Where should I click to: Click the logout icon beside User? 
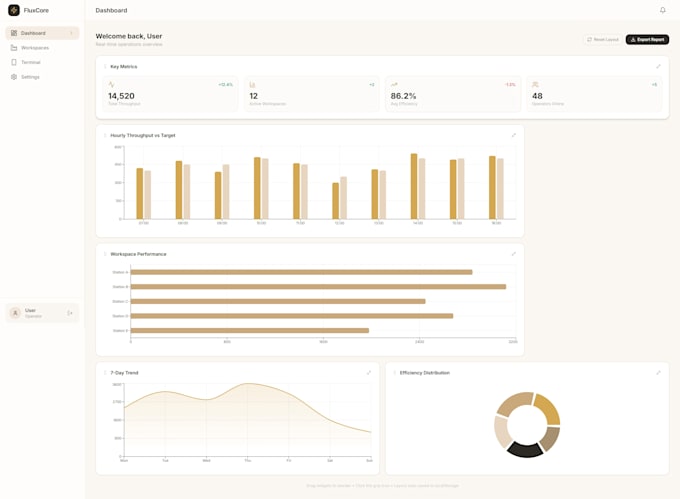(x=70, y=313)
